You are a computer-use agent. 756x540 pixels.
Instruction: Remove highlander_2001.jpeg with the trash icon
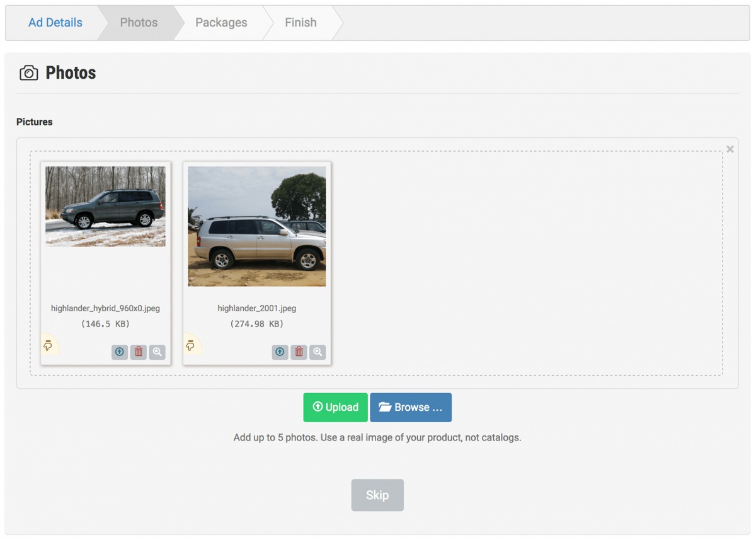pos(299,352)
